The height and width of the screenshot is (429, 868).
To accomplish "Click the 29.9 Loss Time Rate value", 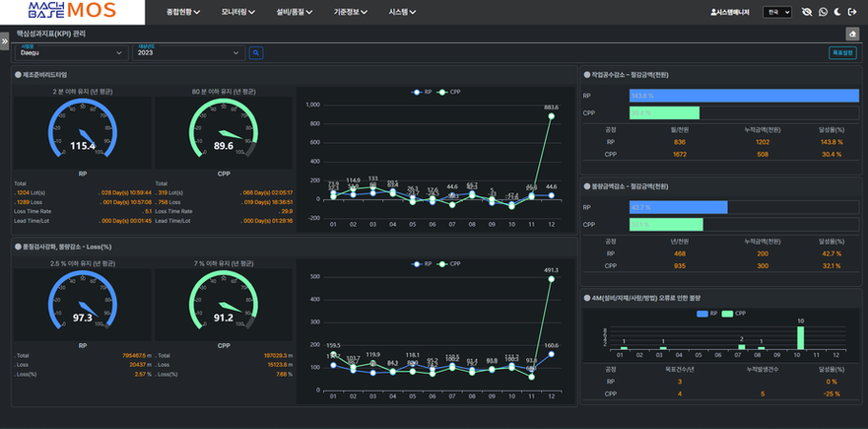I will (288, 211).
